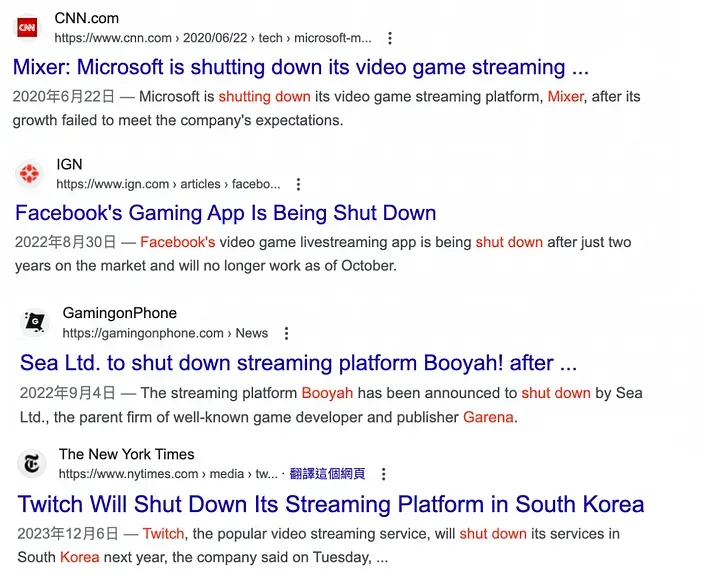
Task: Click the 2022年8月30日 date in IGN snippet
Action: tap(66, 242)
